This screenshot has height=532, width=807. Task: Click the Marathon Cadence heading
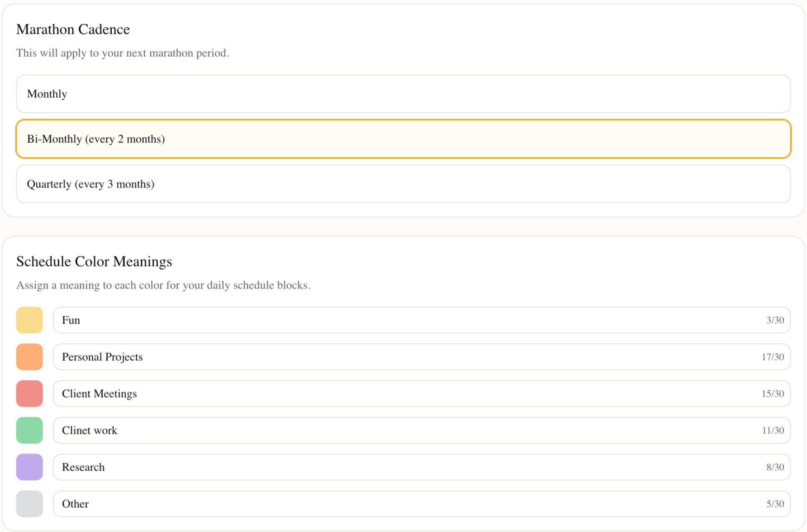pos(73,29)
